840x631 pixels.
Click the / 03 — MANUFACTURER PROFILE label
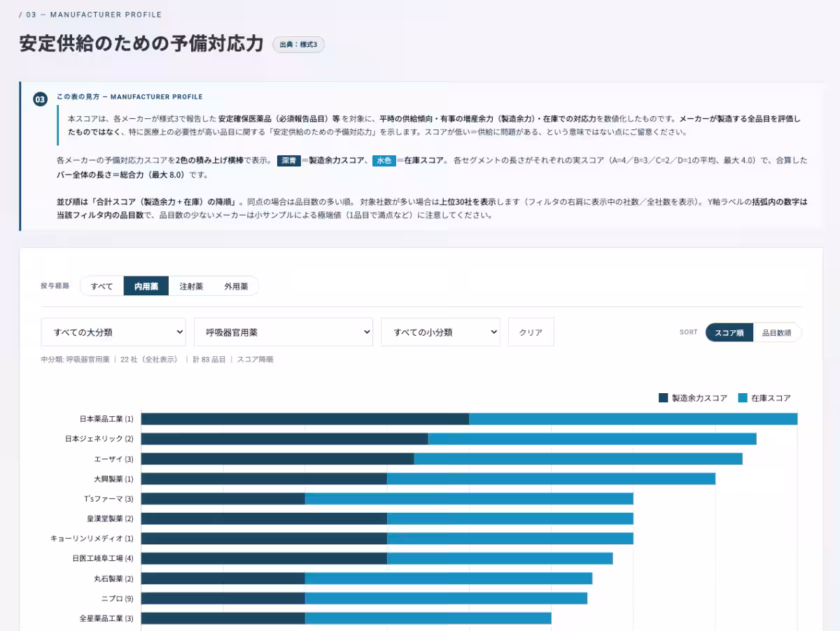click(90, 15)
